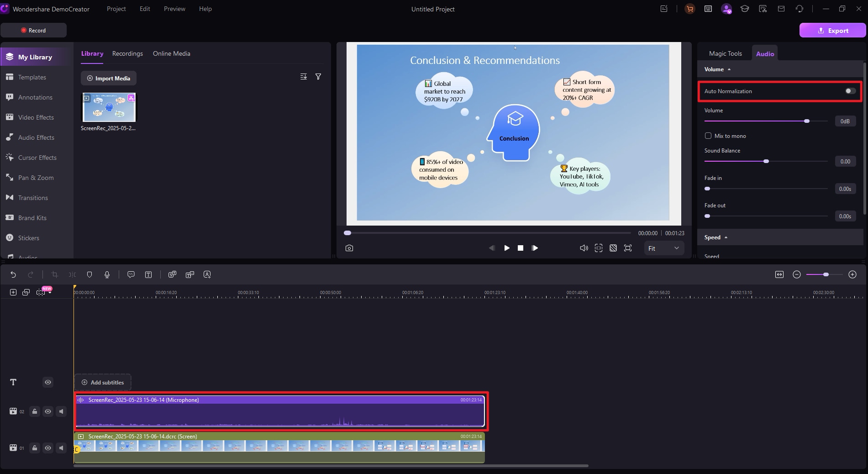Open the shopping cart icon in title bar
The width and height of the screenshot is (868, 474).
690,9
